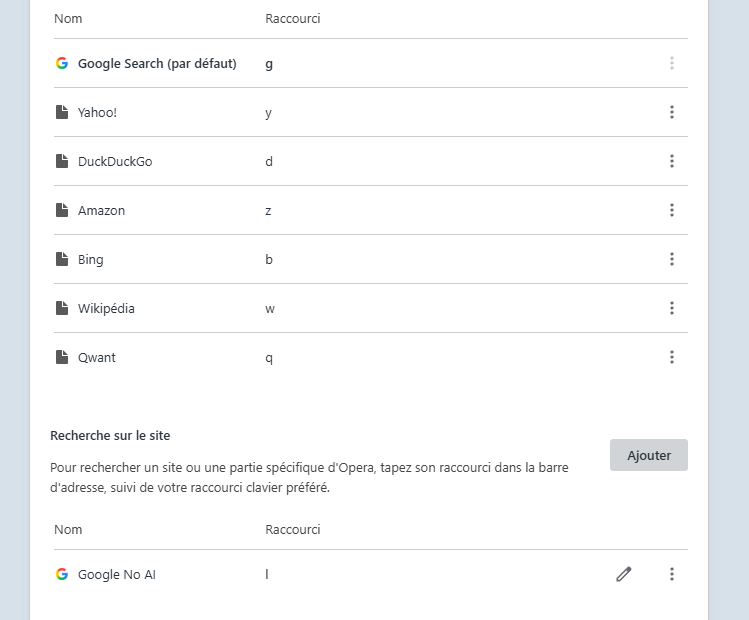Click the shortcut 'g' for Google Search
This screenshot has height=620, width=749.
click(x=269, y=64)
